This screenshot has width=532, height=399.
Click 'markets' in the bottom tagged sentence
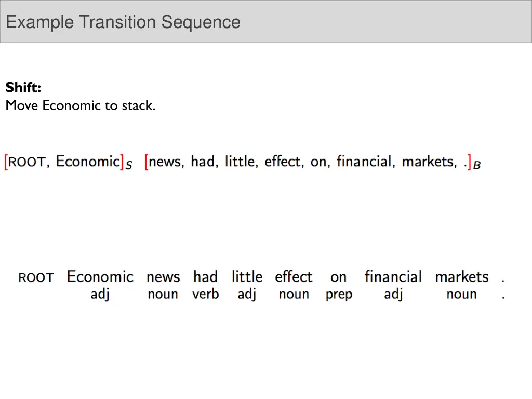[462, 277]
